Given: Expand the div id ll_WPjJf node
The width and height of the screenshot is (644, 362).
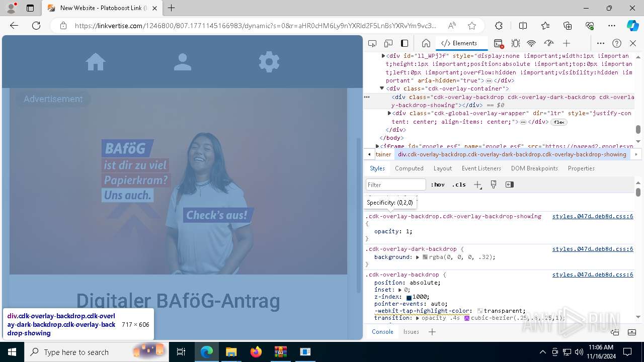Looking at the screenshot, I should (x=383, y=56).
